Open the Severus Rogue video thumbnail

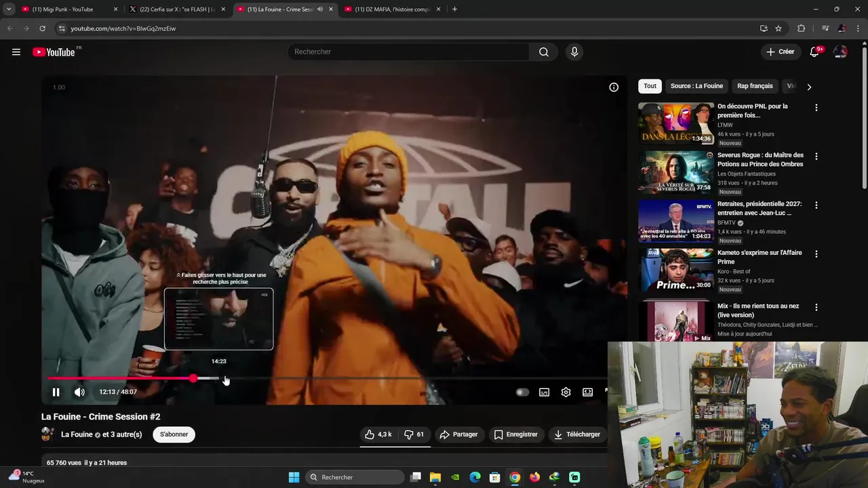(x=676, y=172)
